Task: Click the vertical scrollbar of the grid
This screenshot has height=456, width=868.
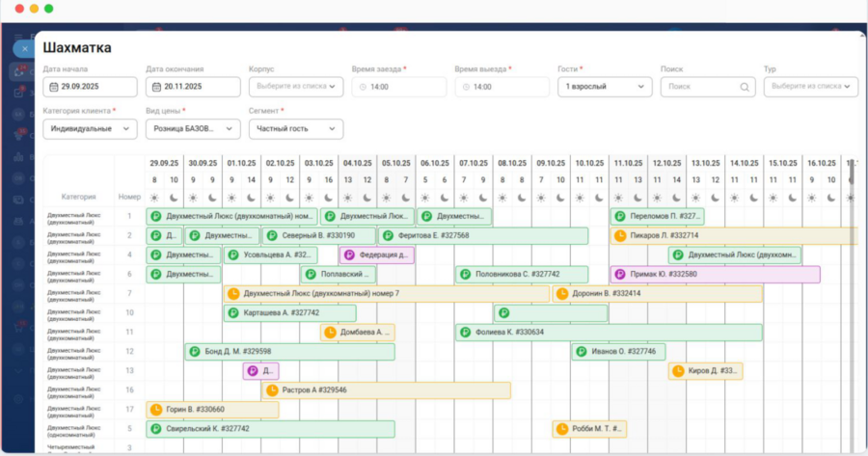Action: [x=852, y=174]
